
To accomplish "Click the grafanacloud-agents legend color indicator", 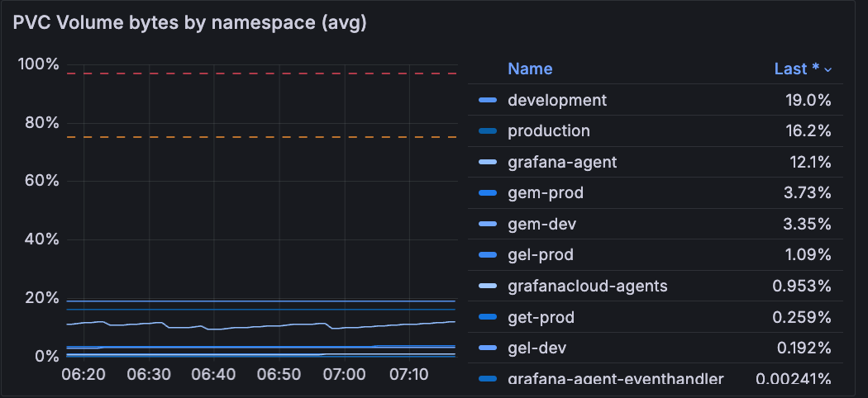I will pos(488,287).
